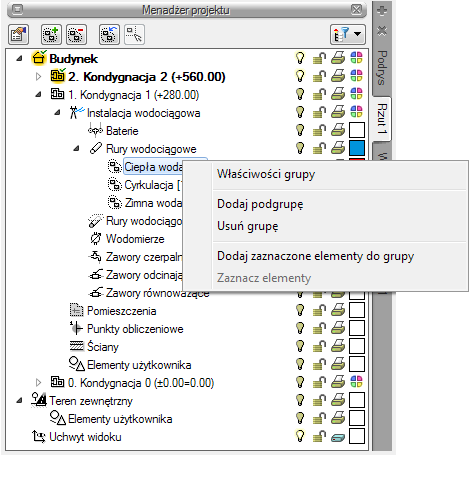Viewport: 470px width, 495px height.
Task: Choose Właściwości grupy from context menu
Action: point(266,174)
